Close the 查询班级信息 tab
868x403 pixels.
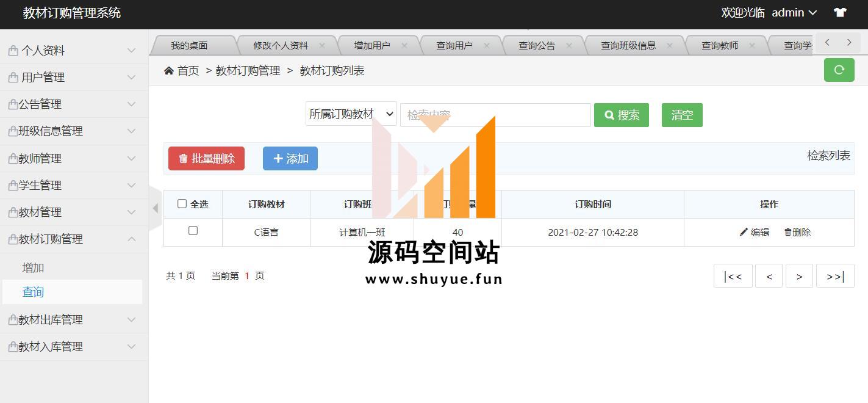click(670, 45)
